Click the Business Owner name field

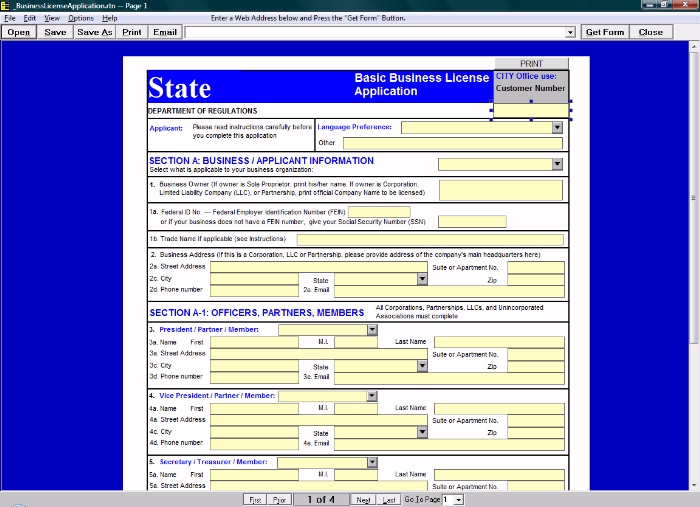point(501,190)
